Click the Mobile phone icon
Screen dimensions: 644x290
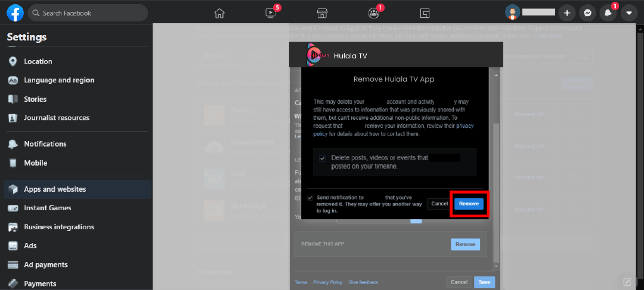click(13, 163)
